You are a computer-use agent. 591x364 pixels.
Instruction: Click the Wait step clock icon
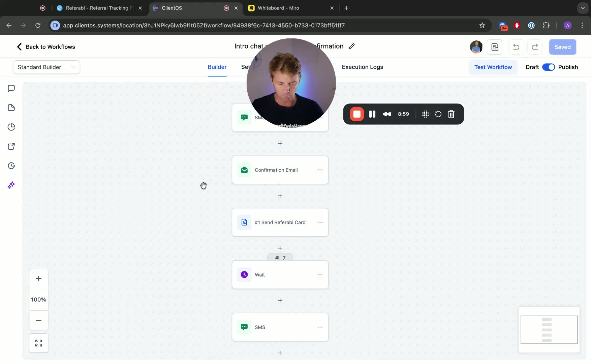tap(244, 275)
